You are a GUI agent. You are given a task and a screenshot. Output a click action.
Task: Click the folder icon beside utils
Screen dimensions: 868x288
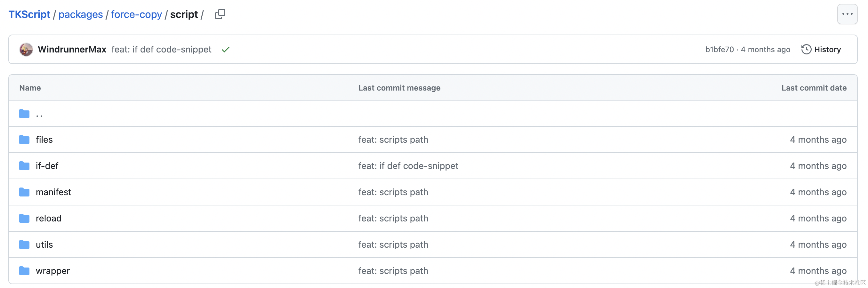coord(24,244)
